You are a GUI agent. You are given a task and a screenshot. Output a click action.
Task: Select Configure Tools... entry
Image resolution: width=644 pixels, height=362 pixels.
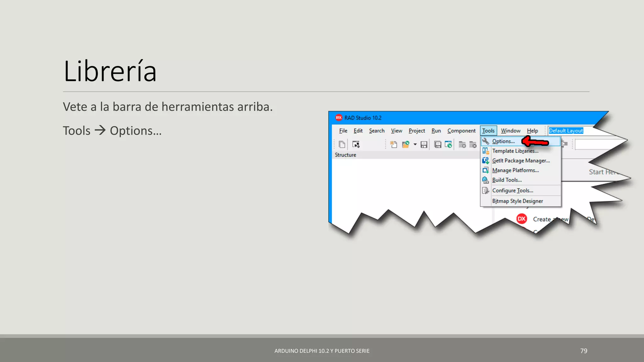click(x=520, y=190)
